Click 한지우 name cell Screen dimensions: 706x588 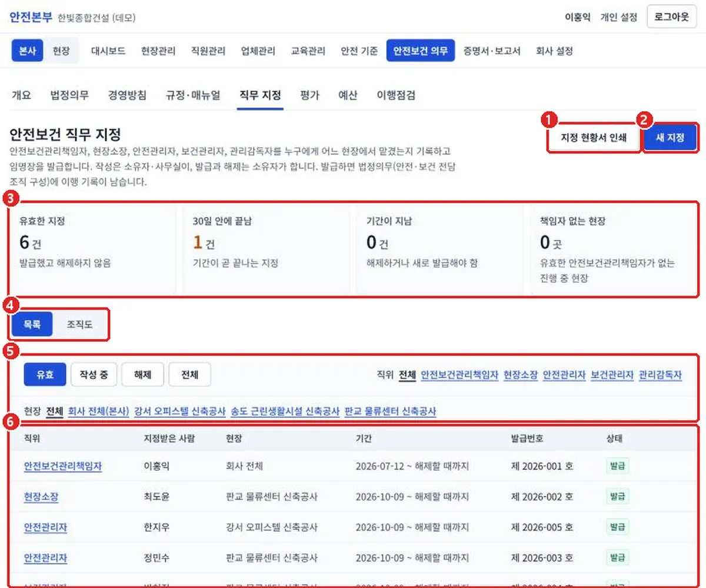pyautogui.click(x=156, y=527)
